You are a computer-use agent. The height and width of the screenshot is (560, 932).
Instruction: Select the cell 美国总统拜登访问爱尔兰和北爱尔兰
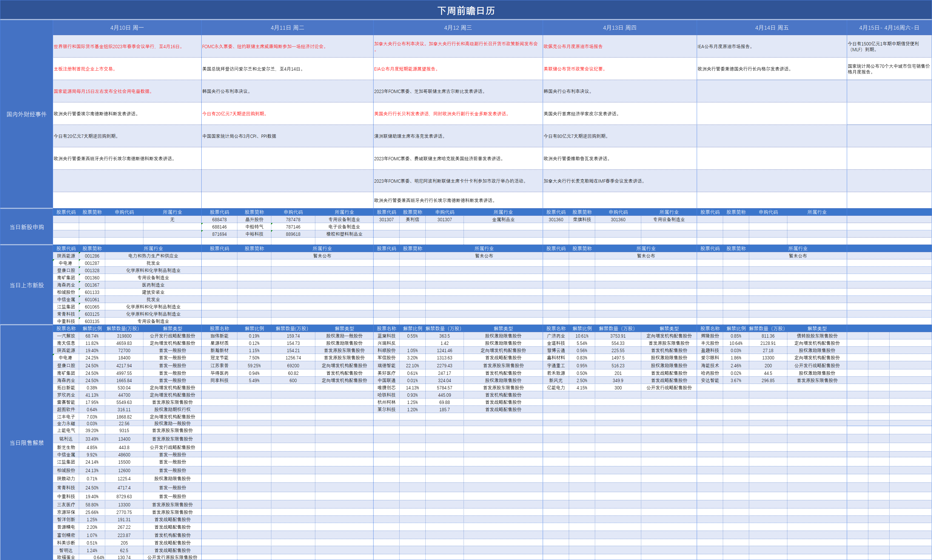pyautogui.click(x=287, y=69)
